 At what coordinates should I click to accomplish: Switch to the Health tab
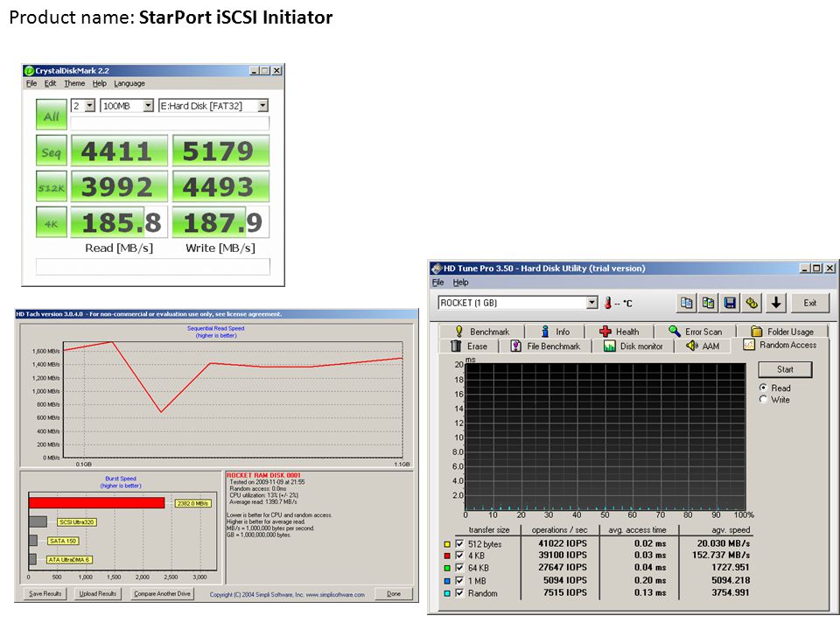pos(619,332)
